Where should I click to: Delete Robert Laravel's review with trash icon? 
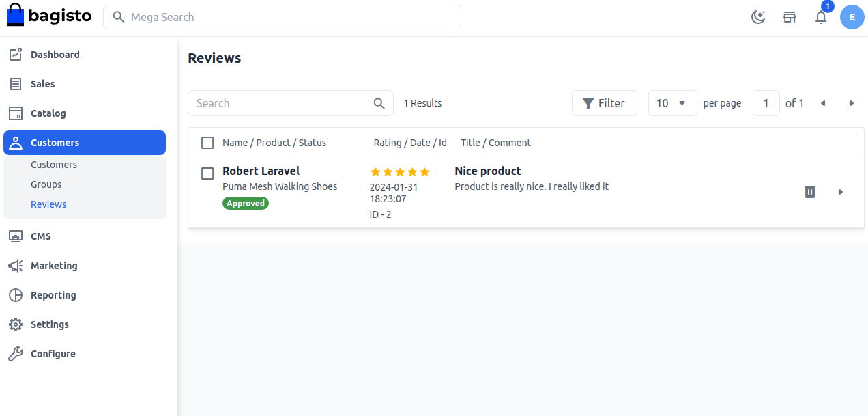[810, 192]
